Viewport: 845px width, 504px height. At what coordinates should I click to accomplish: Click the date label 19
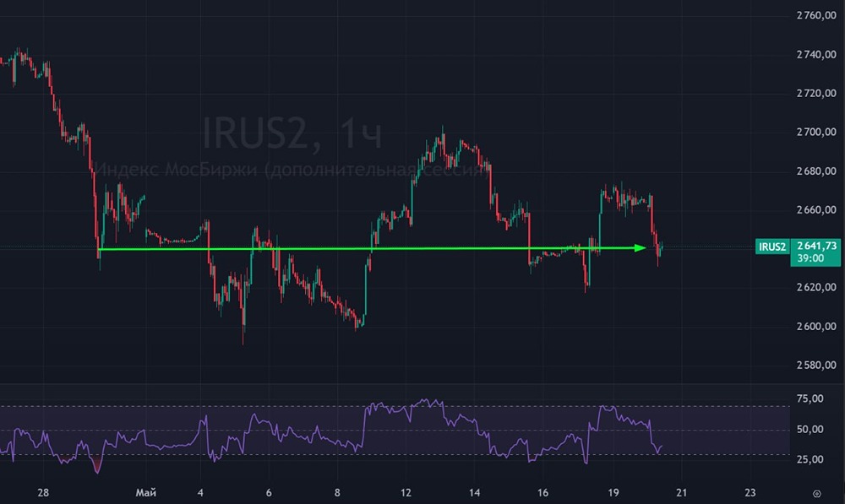613,493
